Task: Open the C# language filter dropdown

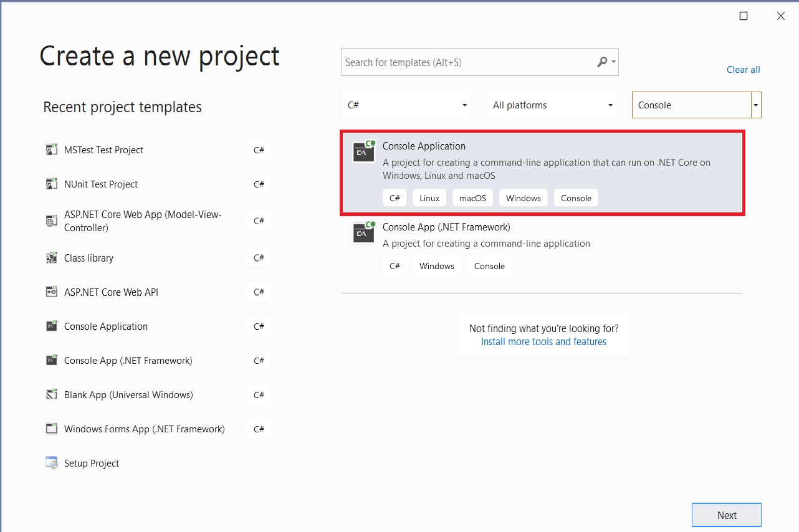Action: pyautogui.click(x=406, y=105)
